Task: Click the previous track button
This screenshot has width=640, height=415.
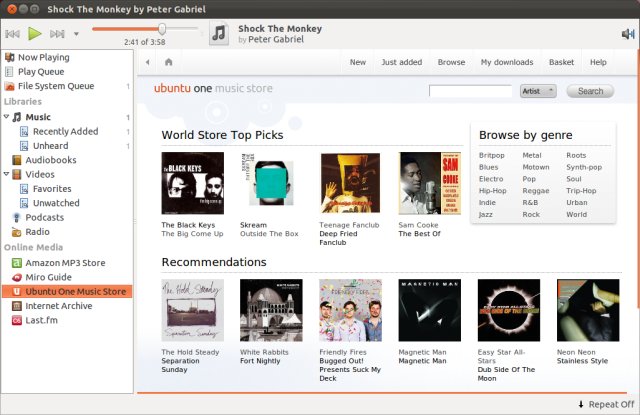Action: (x=12, y=34)
